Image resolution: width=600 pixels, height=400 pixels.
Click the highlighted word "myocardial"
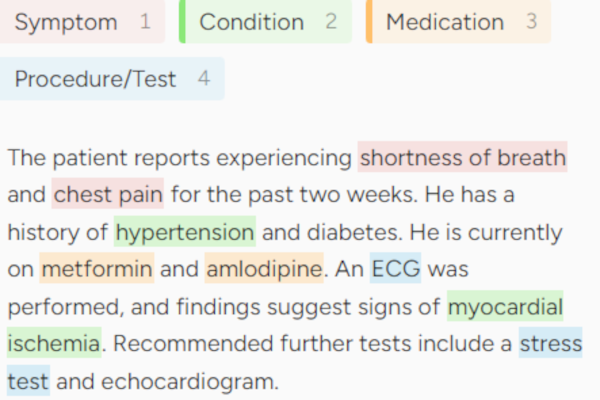point(505,306)
